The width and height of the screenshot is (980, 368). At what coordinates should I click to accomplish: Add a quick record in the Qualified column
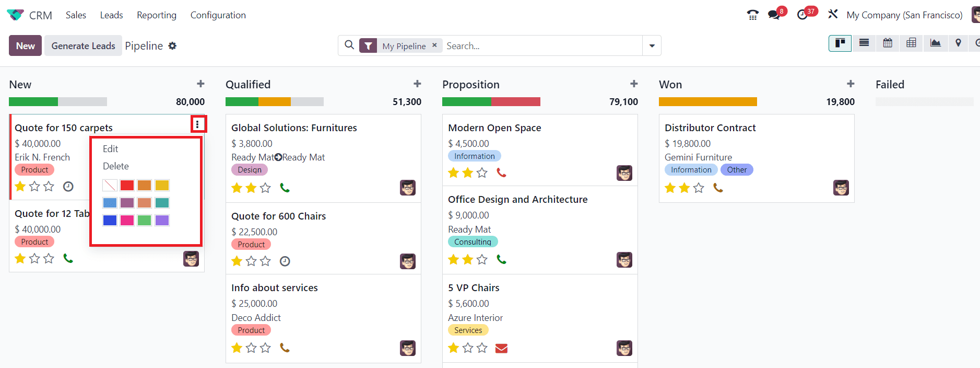click(x=417, y=84)
